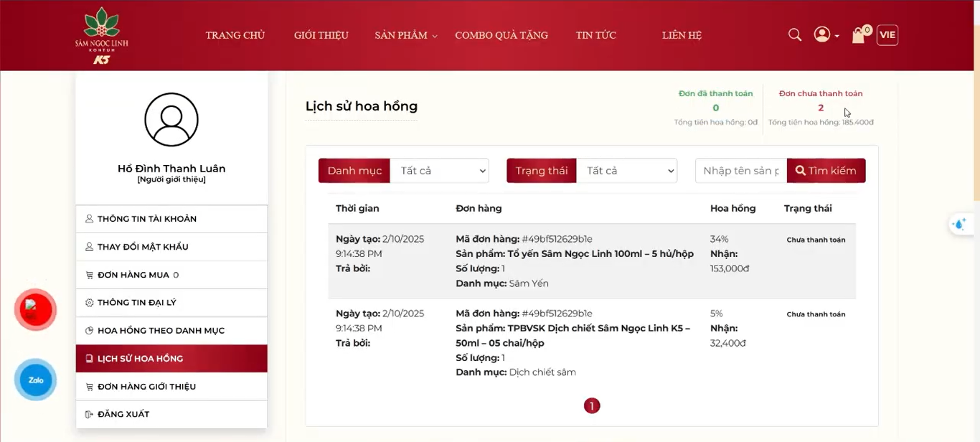Open the Trạng thái Tất cả dropdown
Screen dimensions: 980x442
(x=627, y=171)
